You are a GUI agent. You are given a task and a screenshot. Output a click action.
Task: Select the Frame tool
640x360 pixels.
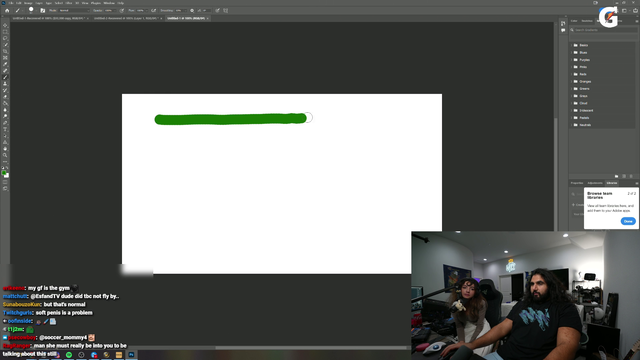[5, 58]
